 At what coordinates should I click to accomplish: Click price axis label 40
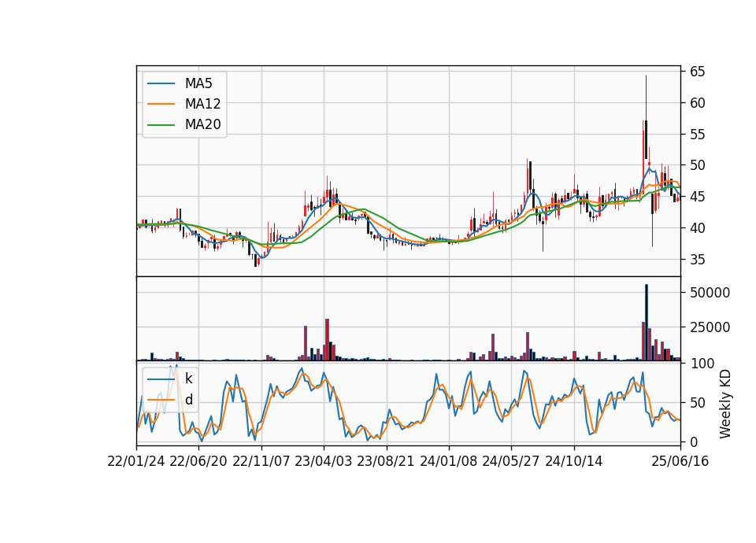tap(697, 228)
